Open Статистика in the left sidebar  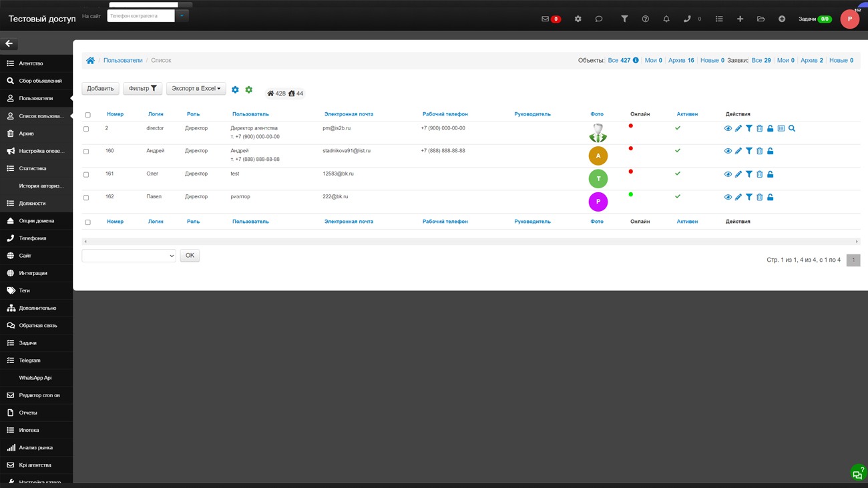tap(33, 168)
